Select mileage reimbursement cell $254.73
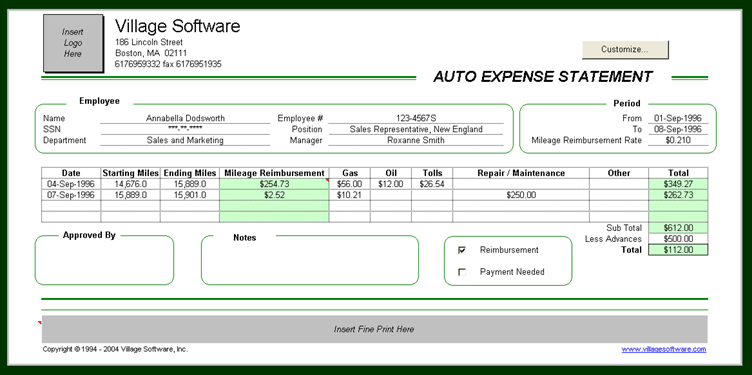The height and width of the screenshot is (375, 752). [x=274, y=184]
